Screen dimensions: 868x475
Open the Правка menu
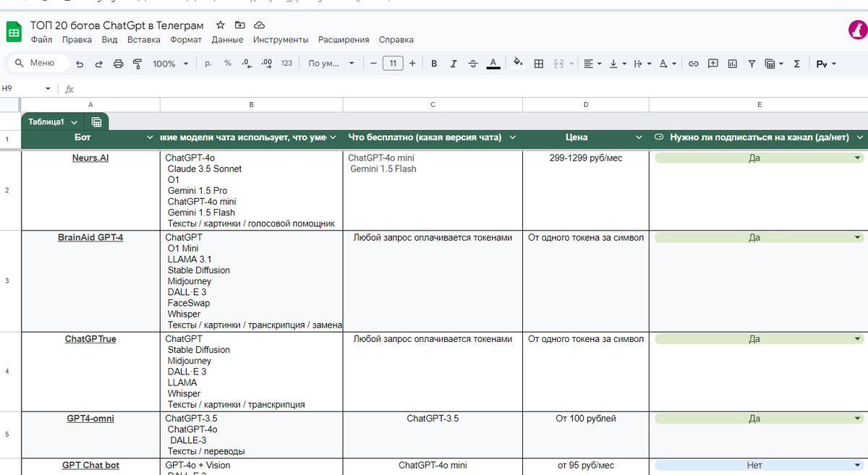[x=77, y=40]
